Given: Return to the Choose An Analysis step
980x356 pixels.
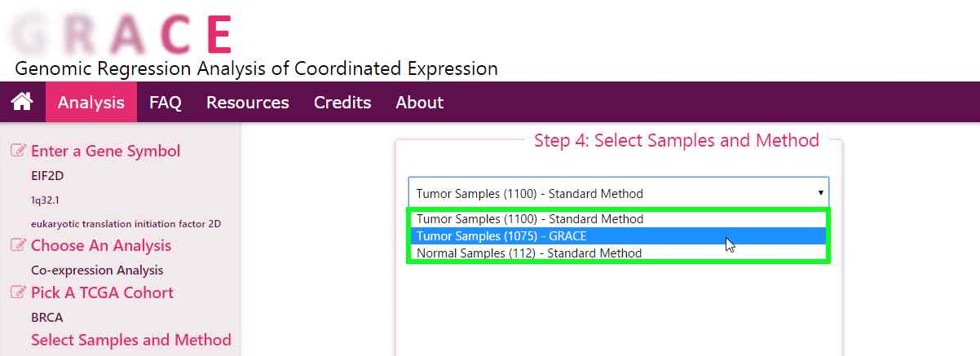Looking at the screenshot, I should point(101,245).
